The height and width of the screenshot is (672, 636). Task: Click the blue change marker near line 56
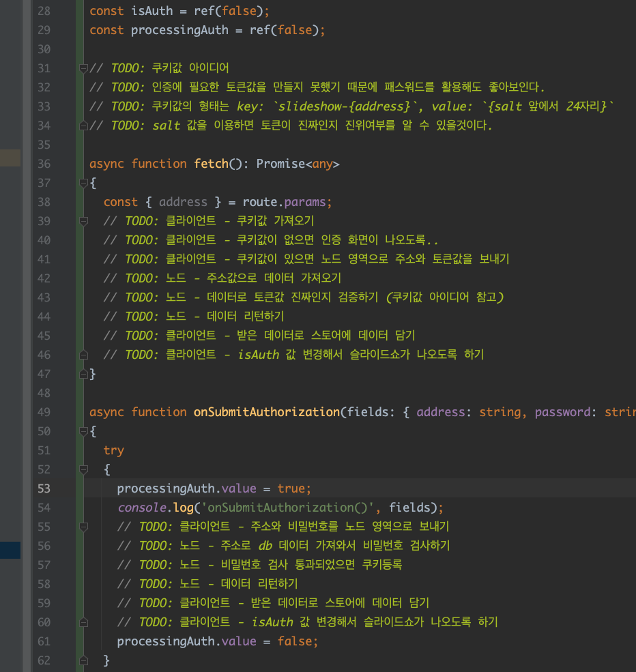pos(10,551)
